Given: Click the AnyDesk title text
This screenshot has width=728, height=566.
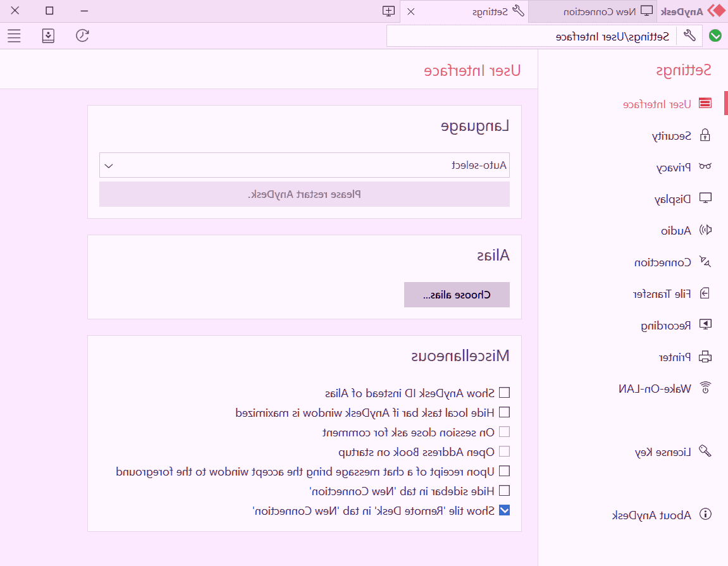Looking at the screenshot, I should [682, 12].
